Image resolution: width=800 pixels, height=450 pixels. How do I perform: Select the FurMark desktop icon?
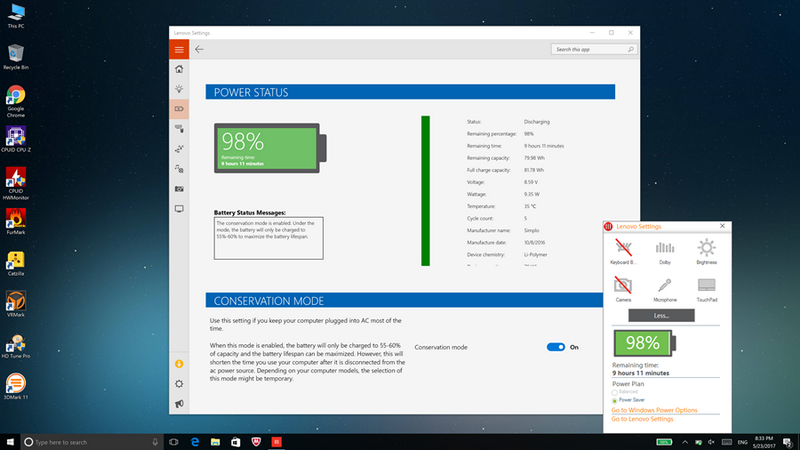point(16,221)
